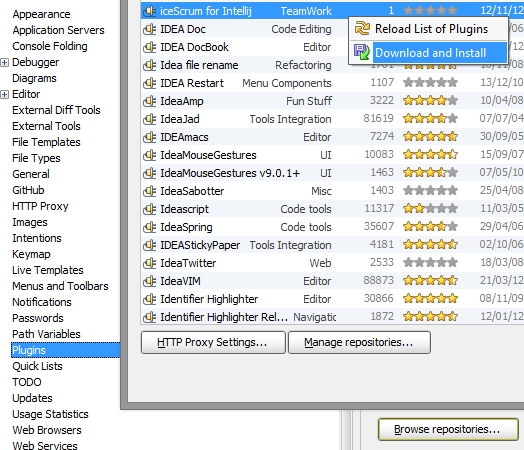This screenshot has width=524, height=450.
Task: Click the Download and Install disk icon
Action: click(x=362, y=52)
